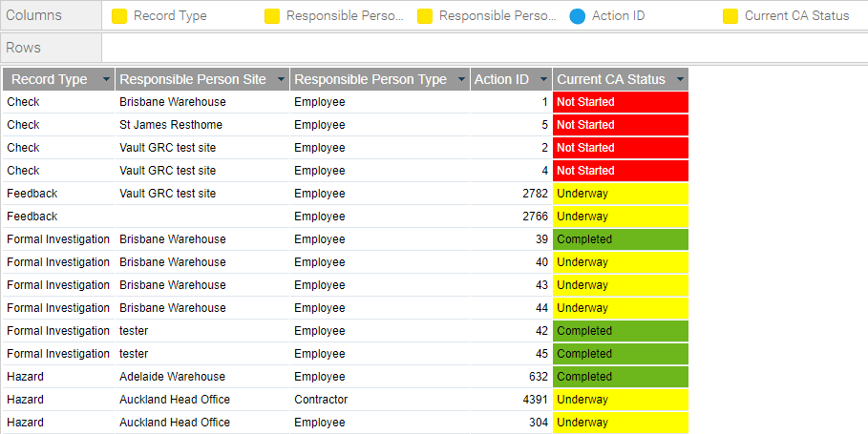Select the Action ID pill in Columns shelf
868x434 pixels.
(608, 16)
